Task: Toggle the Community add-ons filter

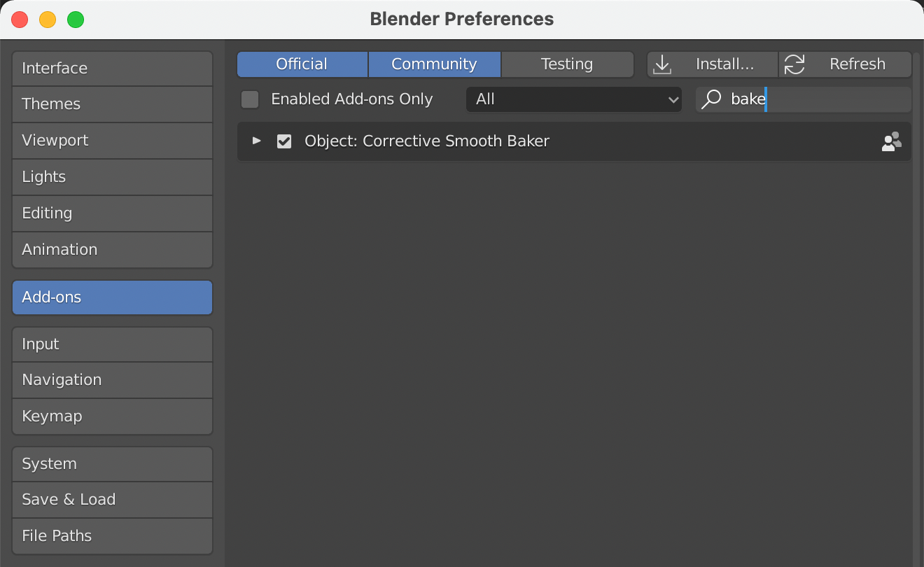Action: (x=434, y=64)
